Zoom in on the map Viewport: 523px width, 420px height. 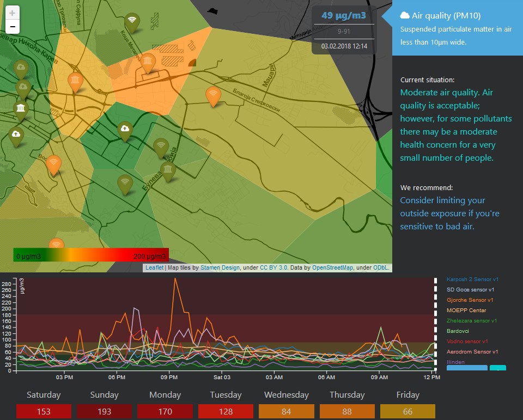click(13, 13)
